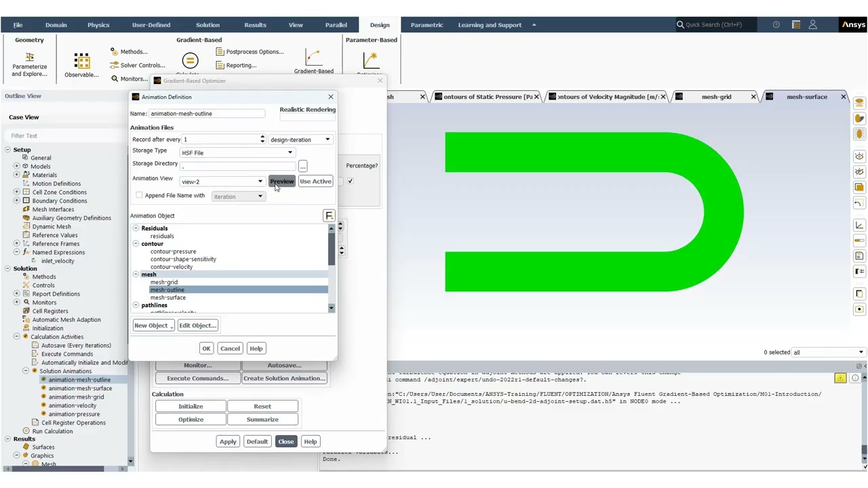868x488 pixels.
Task: Open Solver Controls in ribbon
Action: 138,65
